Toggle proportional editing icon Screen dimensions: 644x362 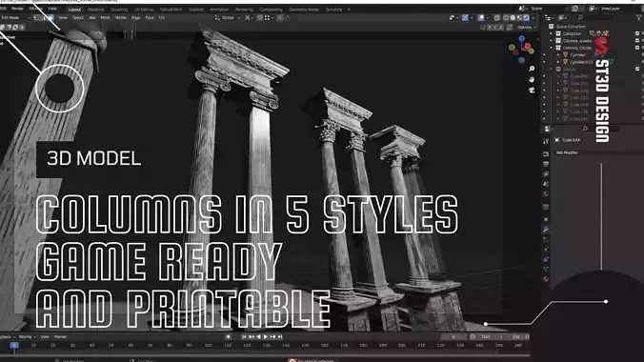coord(280,18)
